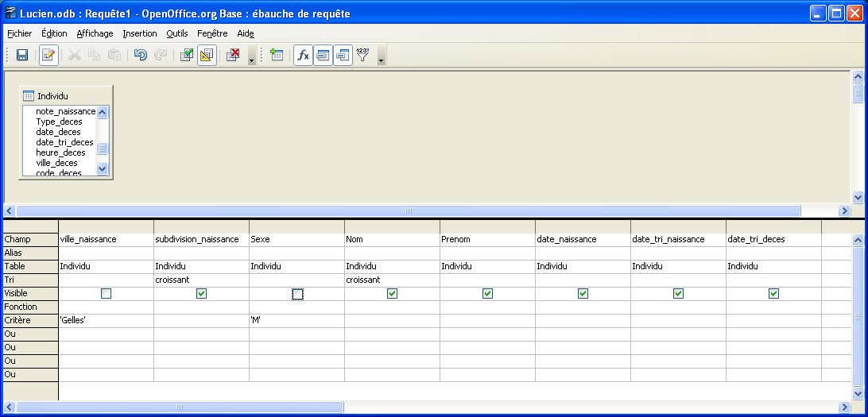Toggle Edit mode icon in toolbar

(48, 56)
